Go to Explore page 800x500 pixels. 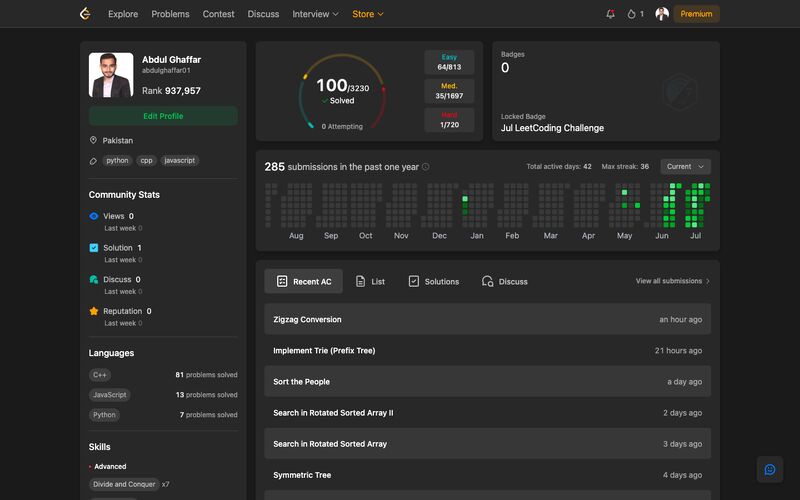click(123, 14)
